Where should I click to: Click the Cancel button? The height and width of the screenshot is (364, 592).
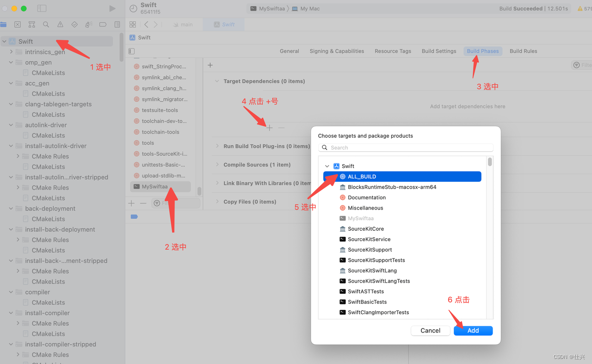click(x=430, y=331)
